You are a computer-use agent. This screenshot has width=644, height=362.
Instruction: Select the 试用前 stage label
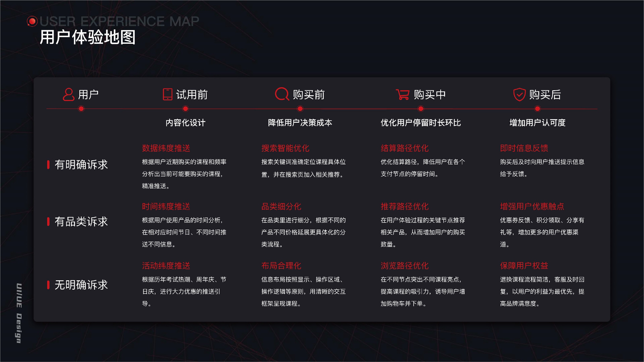pyautogui.click(x=192, y=95)
